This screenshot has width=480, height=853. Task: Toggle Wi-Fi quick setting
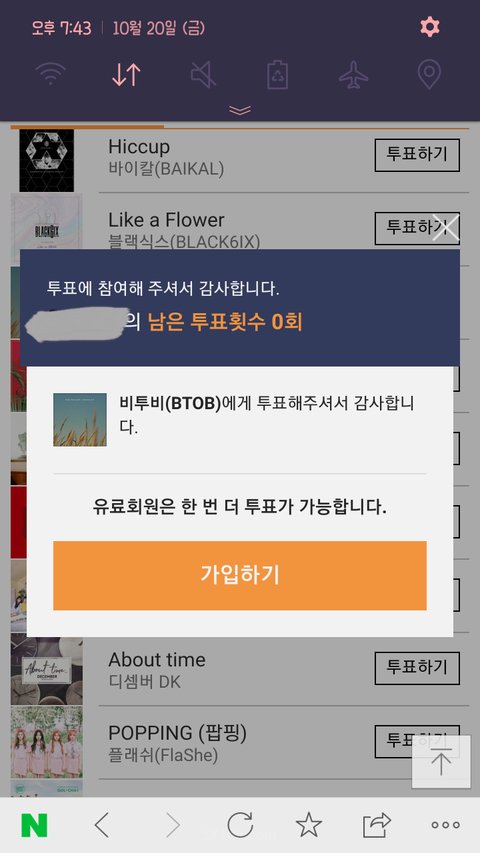click(51, 73)
